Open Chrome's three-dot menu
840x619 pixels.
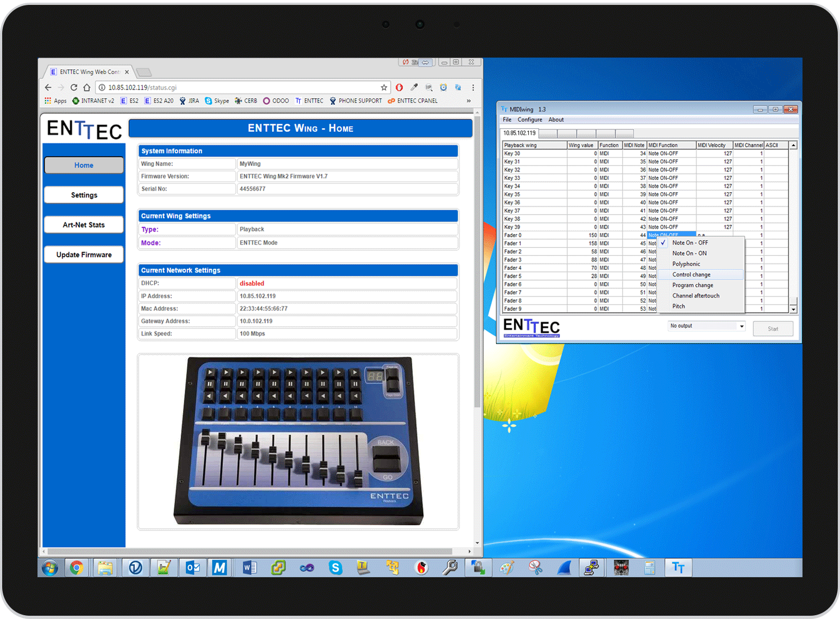[473, 87]
